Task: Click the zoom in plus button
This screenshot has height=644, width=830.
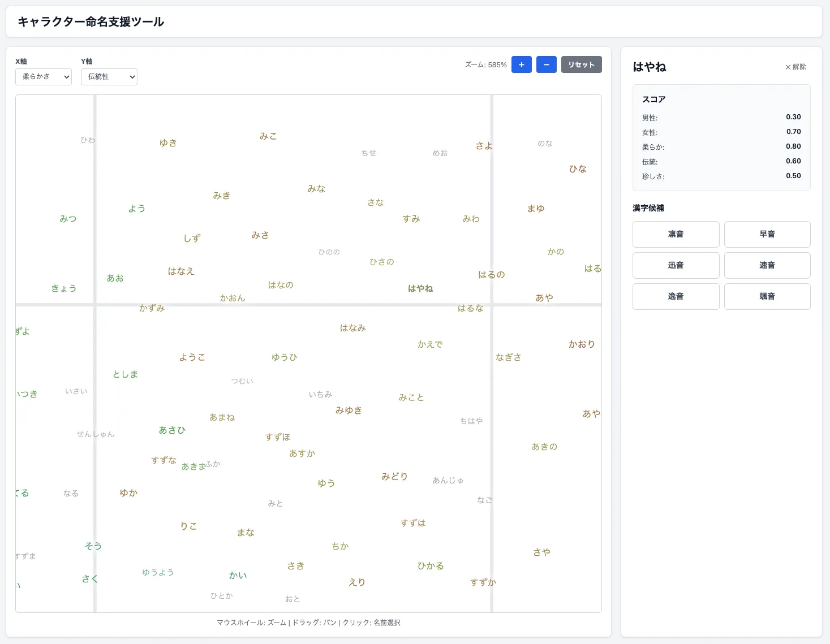Action: tap(521, 64)
